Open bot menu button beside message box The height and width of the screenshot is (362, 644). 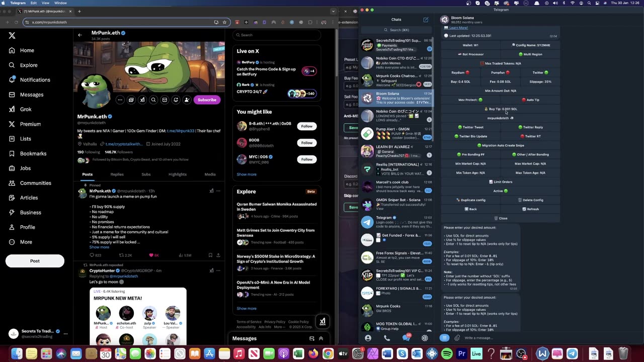[x=444, y=338]
